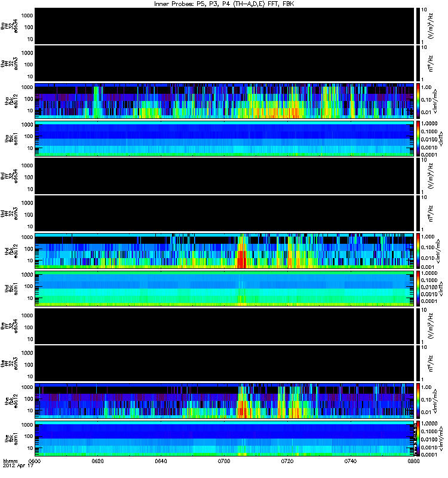The image size is (448, 478).
Task: Click the tha edc12 mV/m color bar
Action: tap(418, 100)
